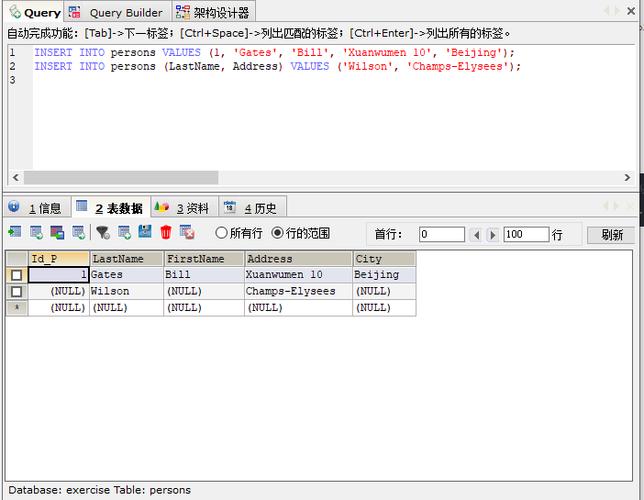
Task: Open the 2 表数据 table data tab
Action: (x=111, y=207)
